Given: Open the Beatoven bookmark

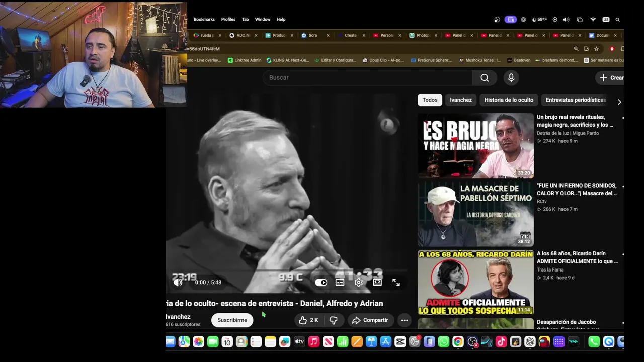Looking at the screenshot, I should (x=519, y=60).
